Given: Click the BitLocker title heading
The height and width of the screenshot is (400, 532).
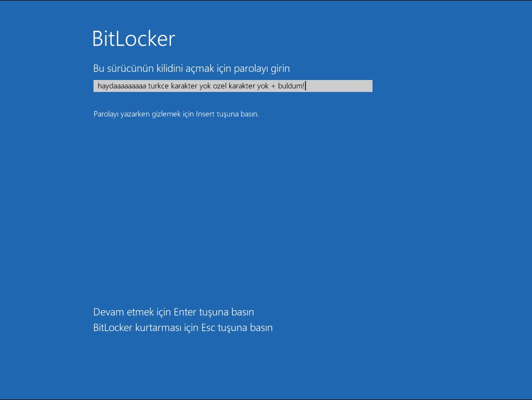Looking at the screenshot, I should 134,38.
